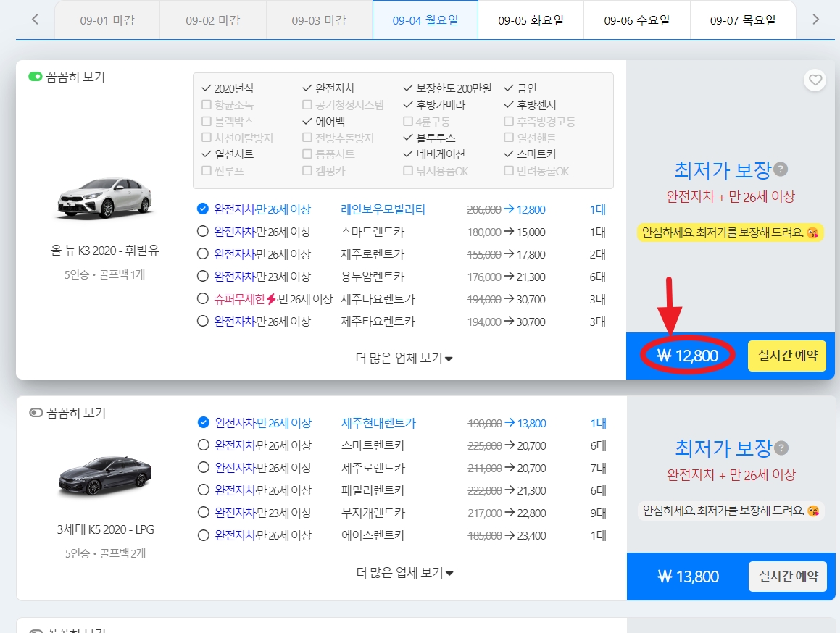Click the left chevron to view earlier dates
Image resolution: width=840 pixels, height=633 pixels.
tap(34, 20)
